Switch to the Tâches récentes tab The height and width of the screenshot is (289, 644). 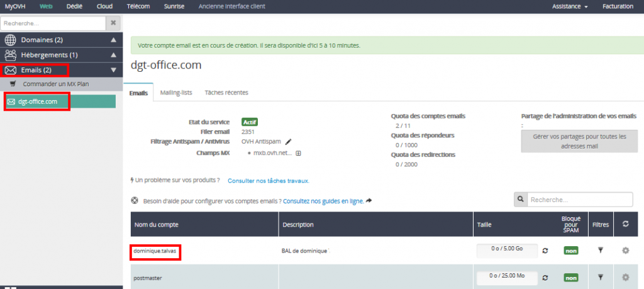pyautogui.click(x=226, y=93)
